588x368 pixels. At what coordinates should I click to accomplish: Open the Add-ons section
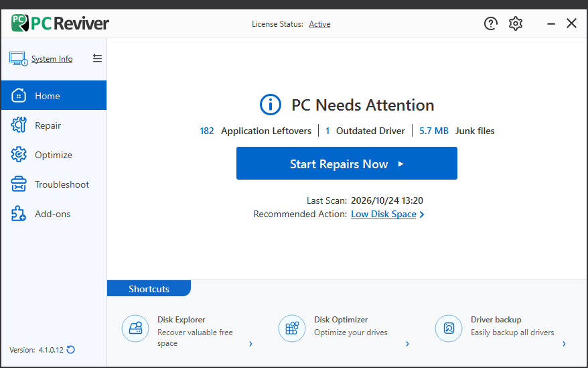point(54,213)
